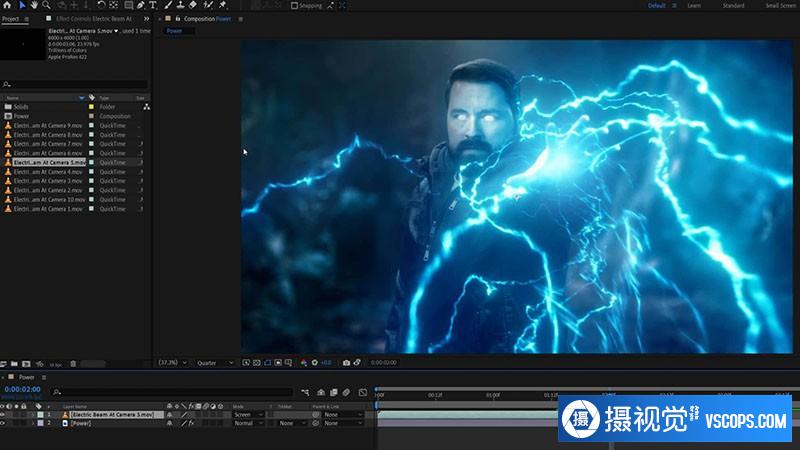The height and width of the screenshot is (450, 800).
Task: Toggle the shy layers icon in timeline
Action: [321, 392]
